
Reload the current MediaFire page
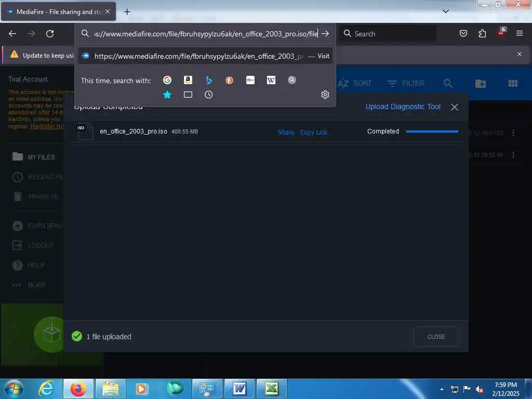50,34
